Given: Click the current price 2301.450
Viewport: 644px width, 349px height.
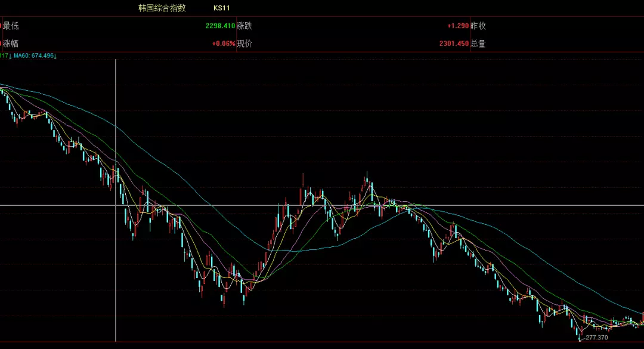Looking at the screenshot, I should click(x=453, y=44).
